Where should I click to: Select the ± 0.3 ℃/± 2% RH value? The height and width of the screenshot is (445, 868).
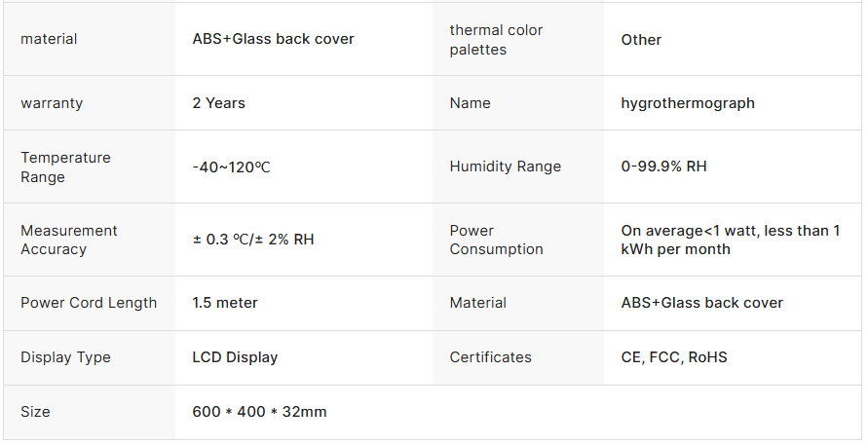coord(253,240)
